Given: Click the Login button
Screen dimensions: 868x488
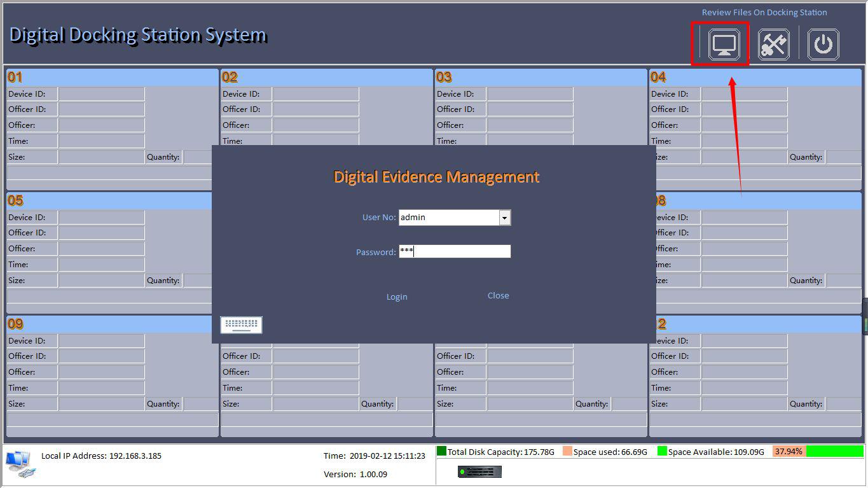Looking at the screenshot, I should tap(397, 296).
